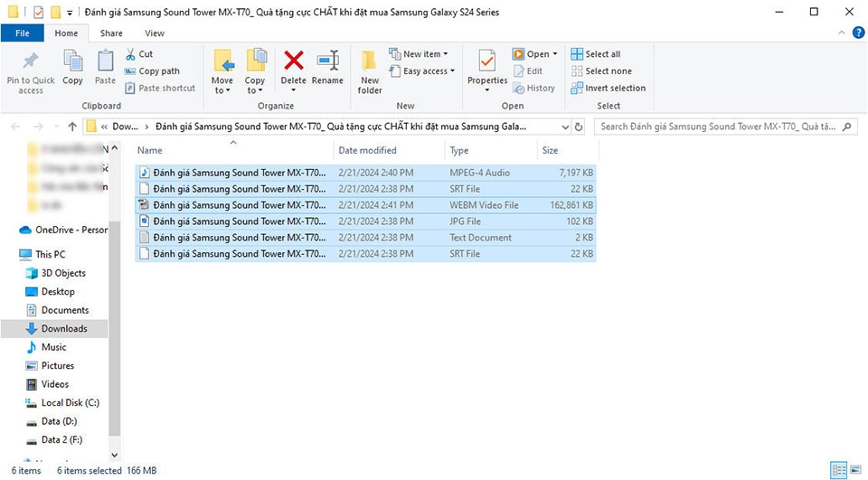The width and height of the screenshot is (868, 480).
Task: Click the Paste ribbon button
Action: click(105, 67)
